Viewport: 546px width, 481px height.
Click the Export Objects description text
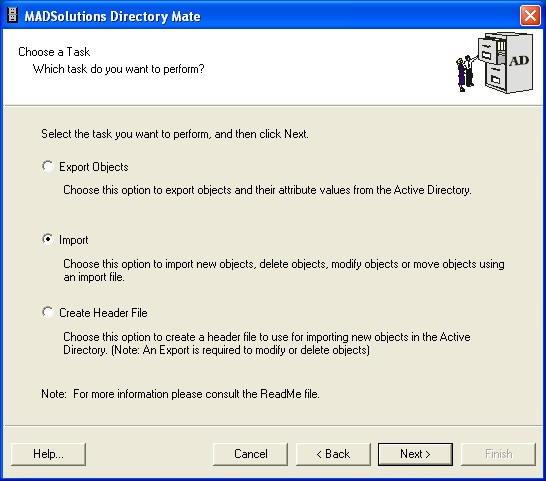267,190
